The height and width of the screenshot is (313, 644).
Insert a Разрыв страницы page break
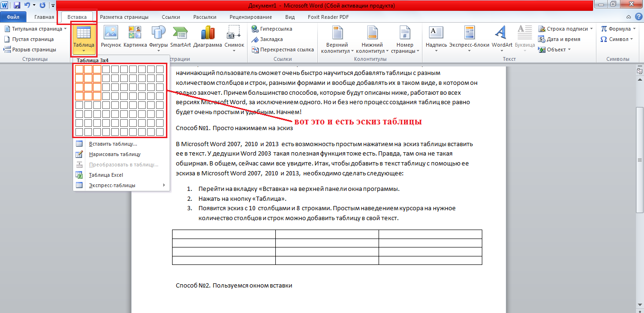click(x=30, y=49)
